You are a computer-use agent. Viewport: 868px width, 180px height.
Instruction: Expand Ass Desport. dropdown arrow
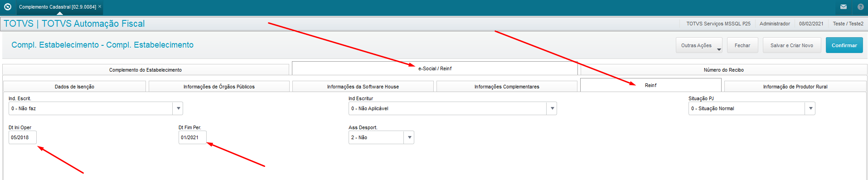click(x=409, y=137)
